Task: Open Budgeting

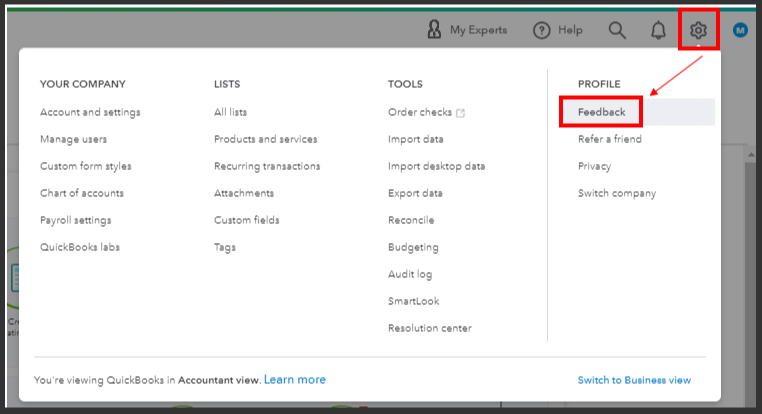Action: [x=413, y=247]
